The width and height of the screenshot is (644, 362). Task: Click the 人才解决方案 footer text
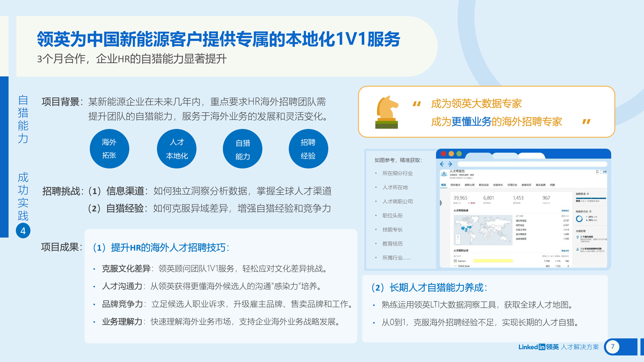point(580,347)
